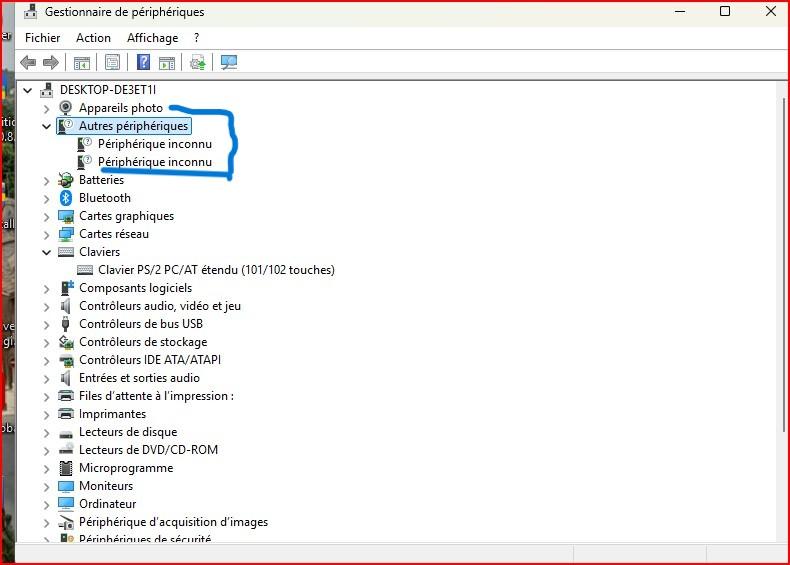Viewport: 790px width, 565px height.
Task: Click the Moniteurs display icon
Action: [66, 486]
